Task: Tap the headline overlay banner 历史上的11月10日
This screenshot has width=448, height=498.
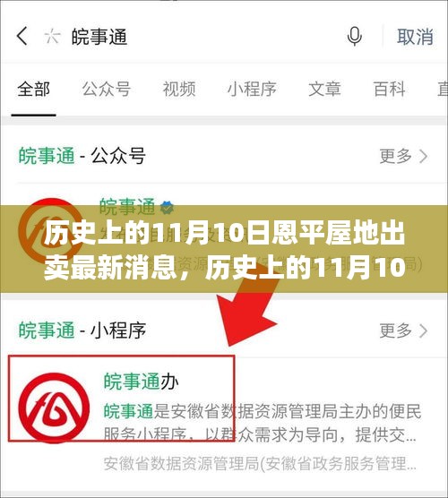Action: click(x=224, y=249)
